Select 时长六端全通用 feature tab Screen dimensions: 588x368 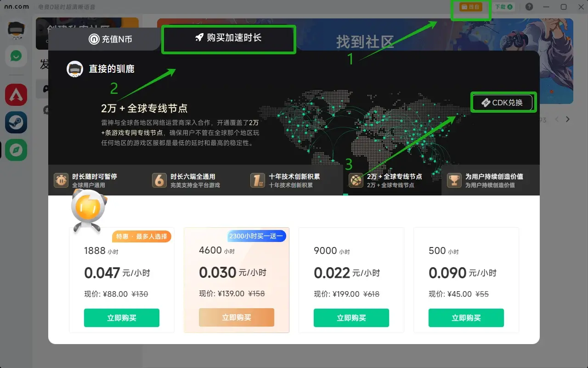click(x=196, y=180)
